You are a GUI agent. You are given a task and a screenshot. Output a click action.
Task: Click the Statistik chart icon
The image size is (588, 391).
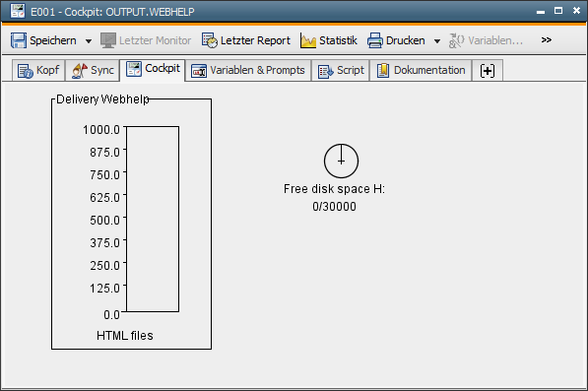pos(308,40)
